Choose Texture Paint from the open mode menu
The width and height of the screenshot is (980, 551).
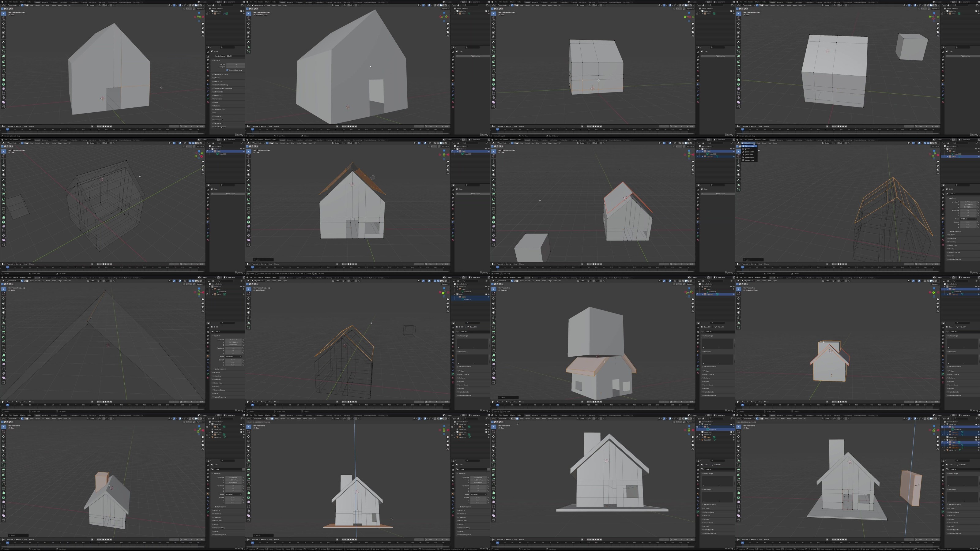pyautogui.click(x=749, y=160)
